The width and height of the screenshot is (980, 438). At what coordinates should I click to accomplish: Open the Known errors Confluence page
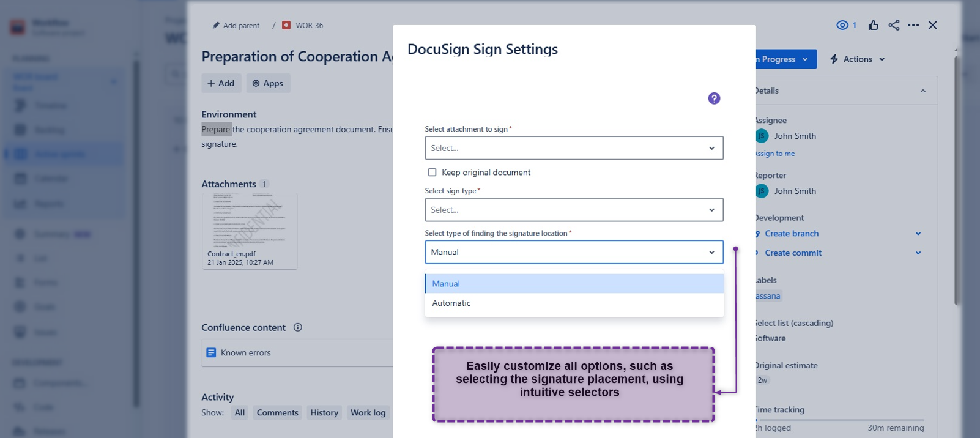pyautogui.click(x=245, y=353)
